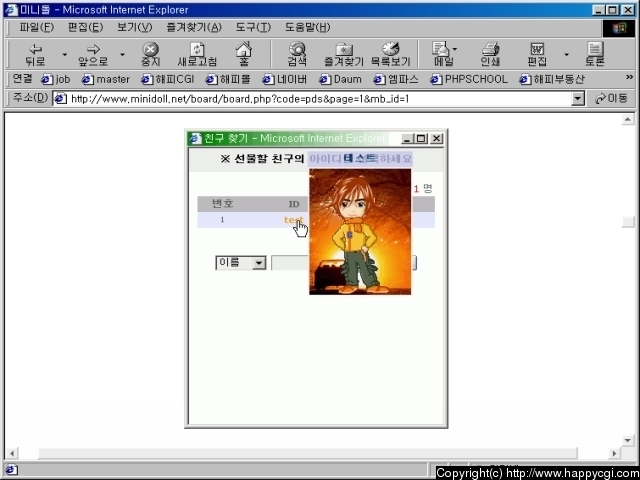Screen dimensions: 640x480
Task: Maximize the 친구 찾기 popup window
Action: (x=421, y=139)
